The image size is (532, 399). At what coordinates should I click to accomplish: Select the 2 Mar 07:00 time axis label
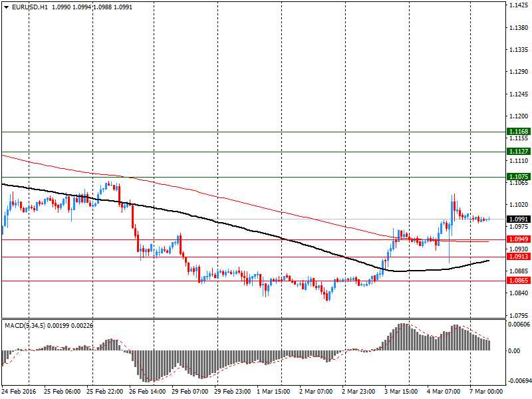click(x=316, y=392)
